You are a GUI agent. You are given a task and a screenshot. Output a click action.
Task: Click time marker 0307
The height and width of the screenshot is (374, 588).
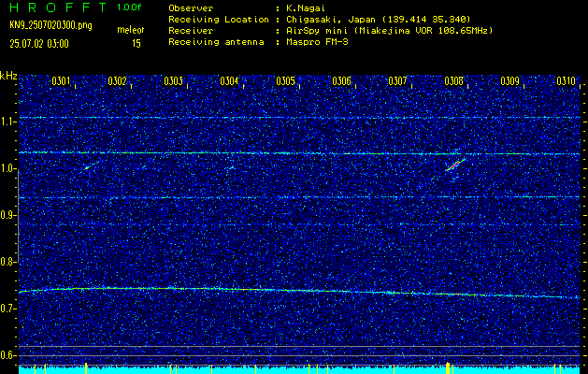coord(397,80)
